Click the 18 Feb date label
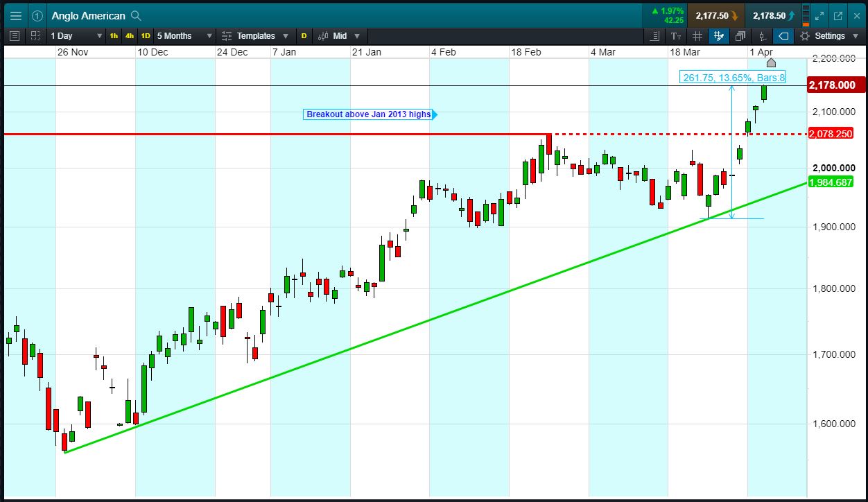Image resolution: width=868 pixels, height=502 pixels. [526, 53]
